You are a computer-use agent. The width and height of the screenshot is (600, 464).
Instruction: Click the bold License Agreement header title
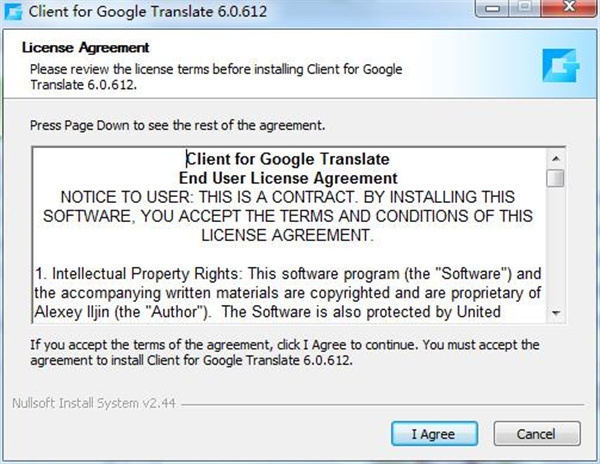click(84, 47)
